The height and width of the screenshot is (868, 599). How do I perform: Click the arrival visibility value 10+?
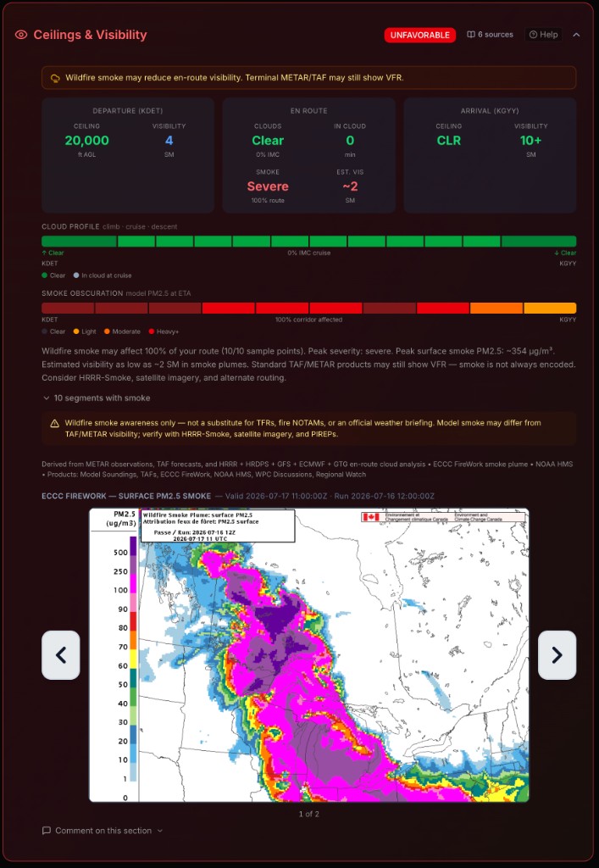530,141
